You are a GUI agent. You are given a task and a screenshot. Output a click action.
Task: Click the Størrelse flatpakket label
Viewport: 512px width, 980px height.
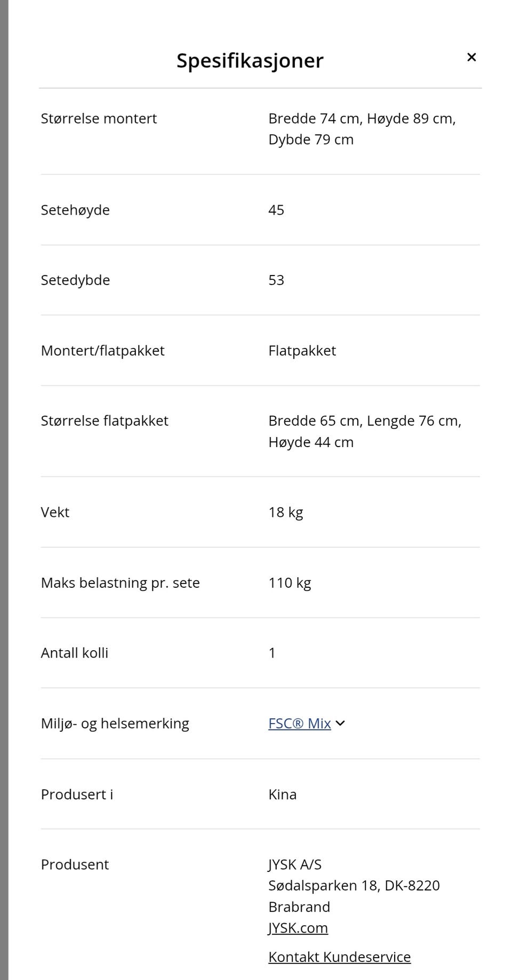coord(105,421)
